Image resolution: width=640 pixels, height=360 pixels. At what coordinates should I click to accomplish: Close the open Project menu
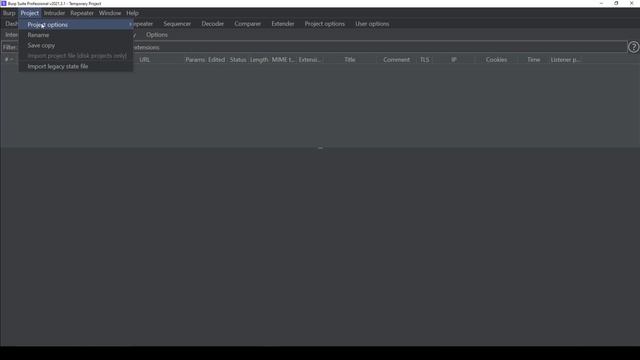click(30, 13)
